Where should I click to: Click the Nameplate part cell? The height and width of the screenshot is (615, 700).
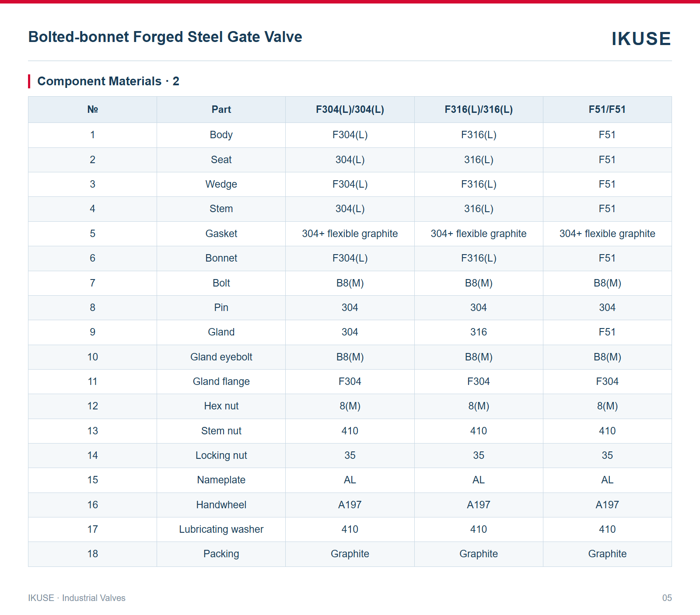[221, 480]
